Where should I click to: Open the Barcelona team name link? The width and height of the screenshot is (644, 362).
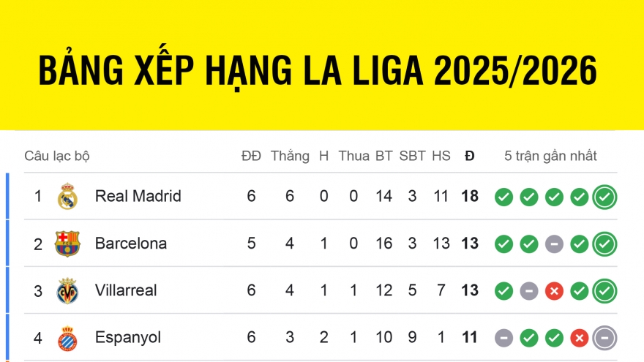click(x=131, y=244)
